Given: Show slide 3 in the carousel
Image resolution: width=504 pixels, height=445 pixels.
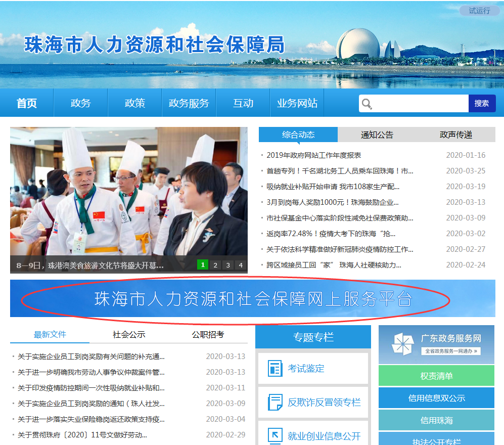Looking at the screenshot, I should [x=228, y=264].
